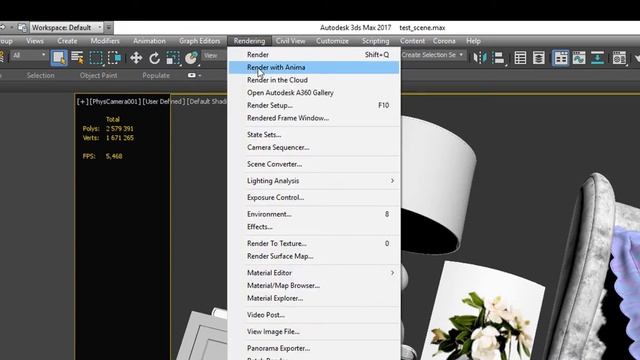Toggle Window/Crossing selection mode
Screen dimensions: 640x360
click(x=114, y=58)
